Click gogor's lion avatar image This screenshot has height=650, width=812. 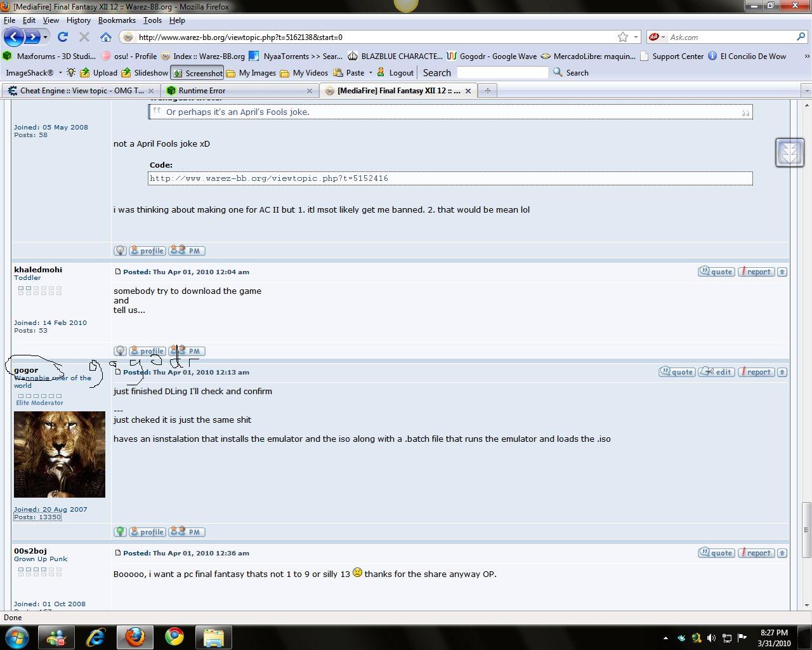60,454
